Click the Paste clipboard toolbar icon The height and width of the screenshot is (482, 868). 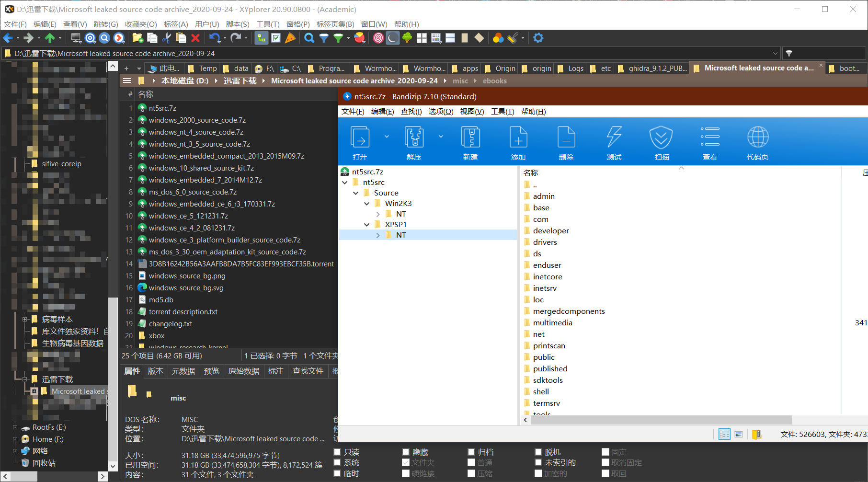(x=181, y=38)
